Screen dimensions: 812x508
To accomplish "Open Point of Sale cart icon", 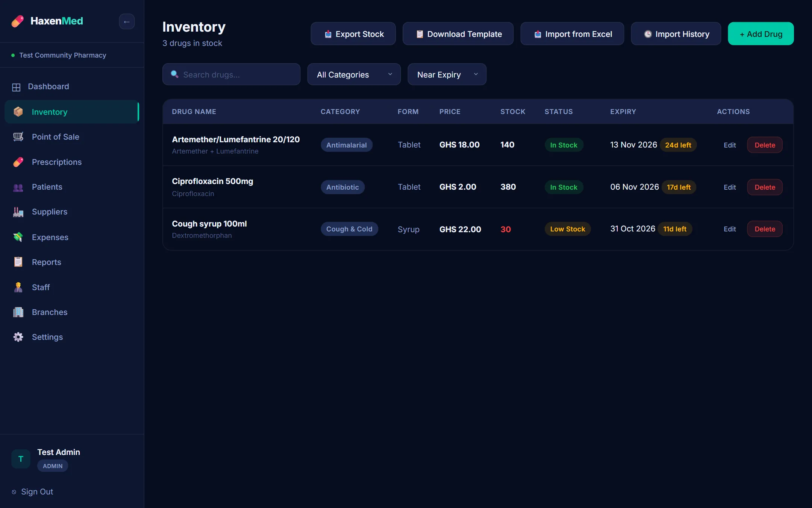I will 18,137.
